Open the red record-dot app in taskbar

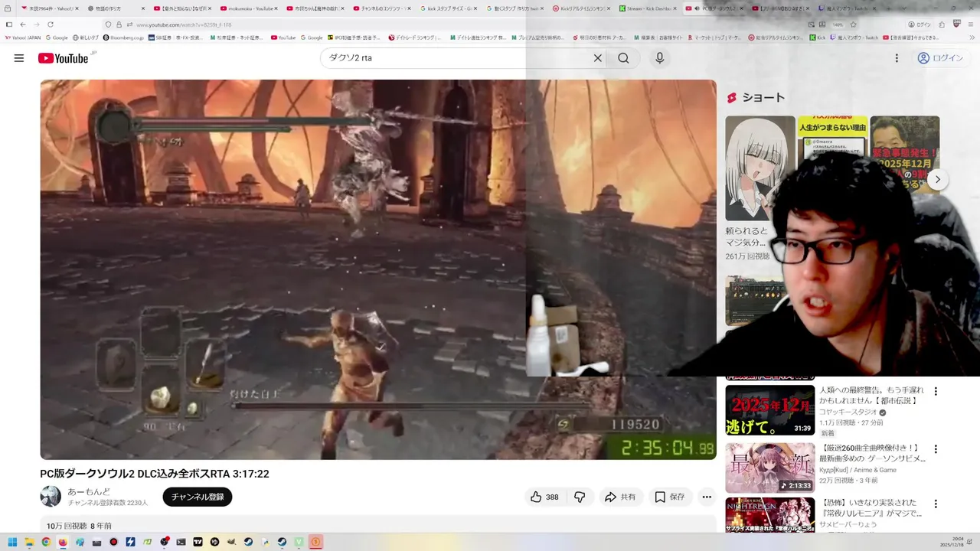(x=113, y=542)
